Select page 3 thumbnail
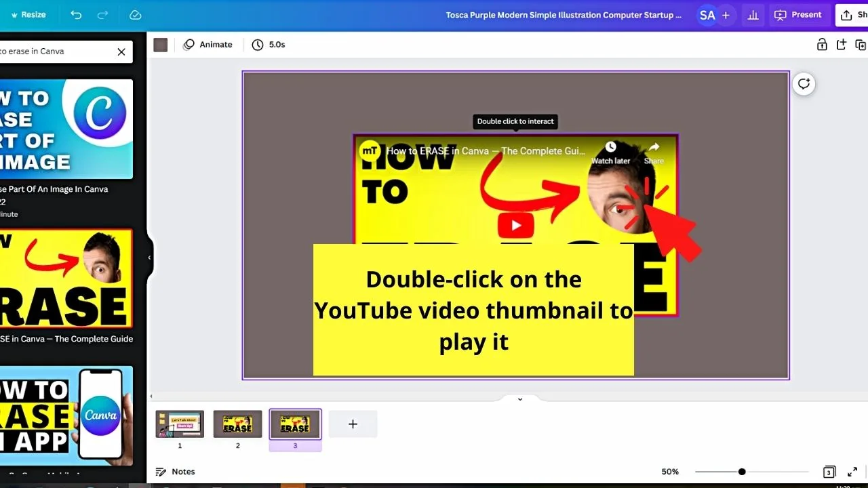868x488 pixels. click(296, 424)
